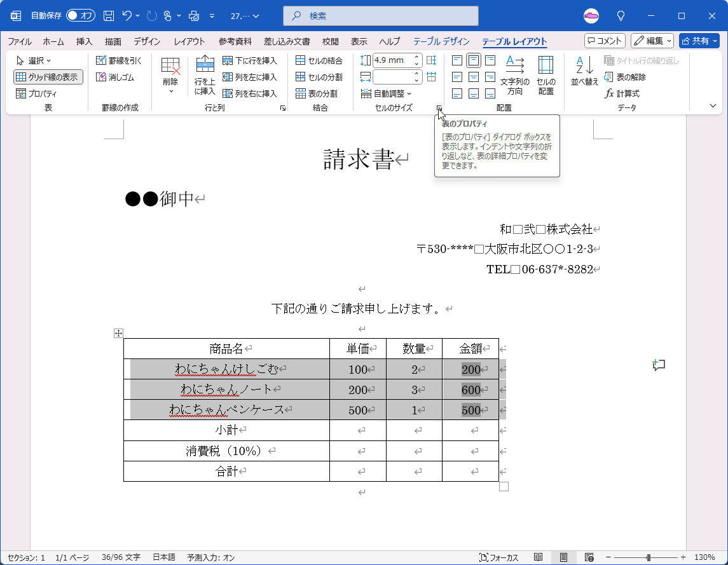728x565 pixels.
Task: Click 130% zoom level
Action: pos(704,557)
